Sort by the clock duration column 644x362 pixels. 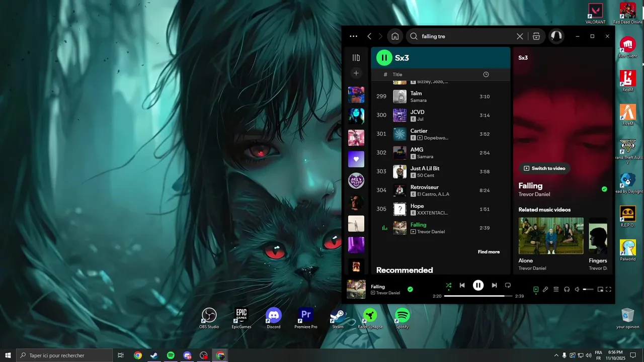[x=486, y=74]
